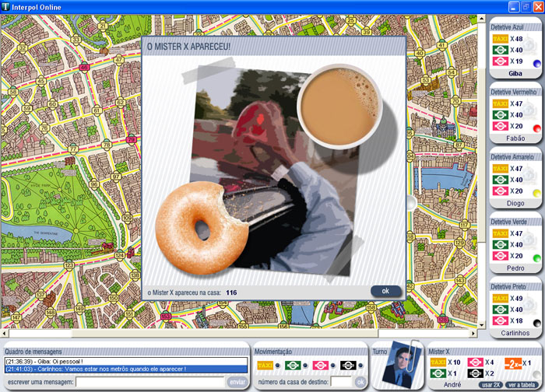Click the blue marker of Detetive Azul
Viewport: 545px width, 392px height.
click(536, 63)
